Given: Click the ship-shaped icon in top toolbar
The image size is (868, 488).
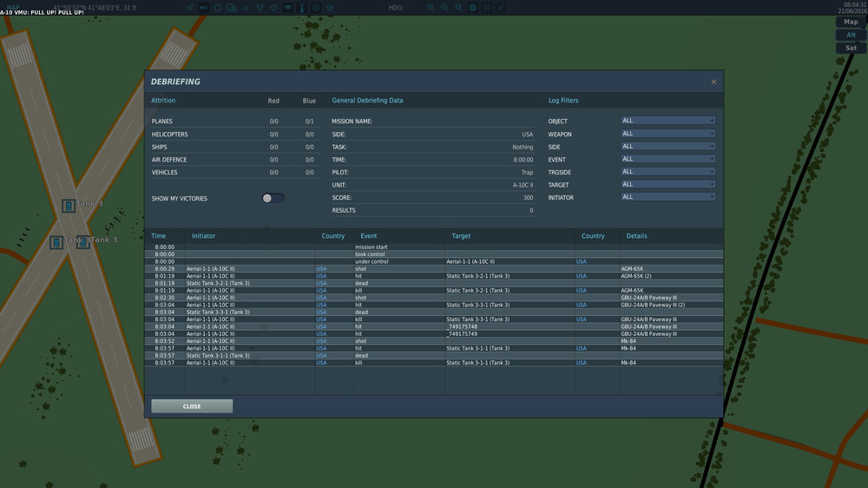Looking at the screenshot, I should (246, 8).
